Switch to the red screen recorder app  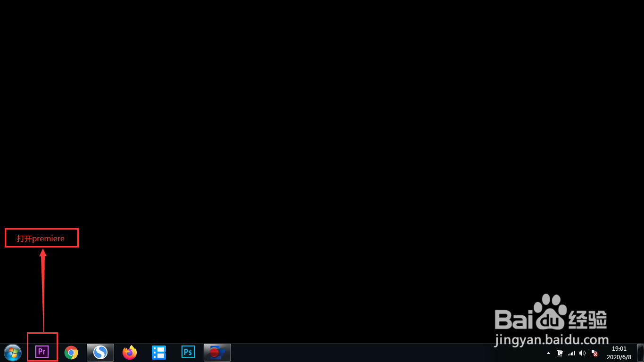pos(217,353)
